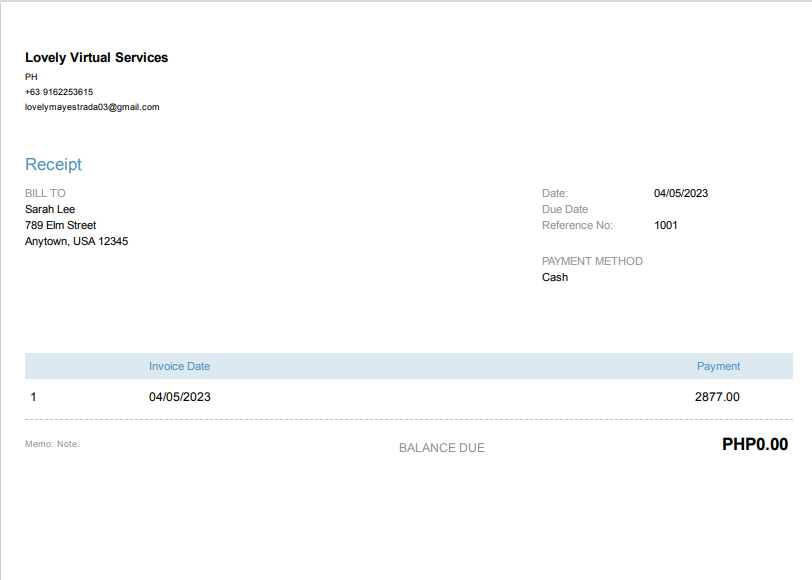Click the Date: label
The height and width of the screenshot is (580, 812).
[555, 193]
